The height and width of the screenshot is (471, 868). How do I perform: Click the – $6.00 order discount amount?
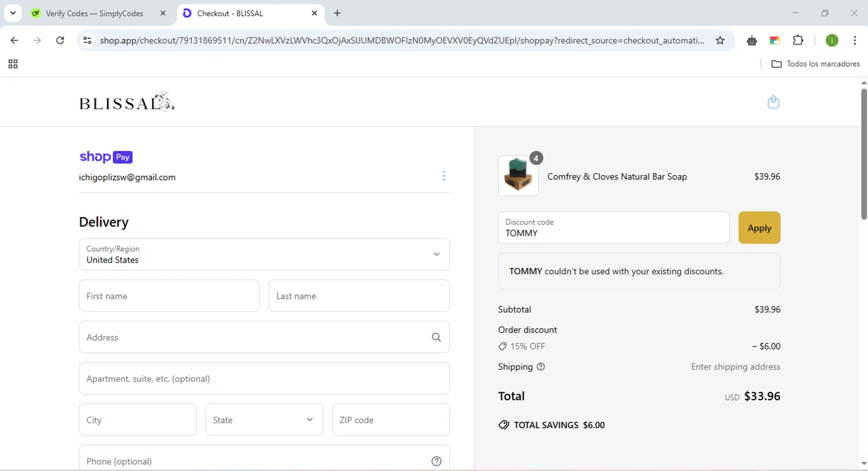click(x=766, y=347)
